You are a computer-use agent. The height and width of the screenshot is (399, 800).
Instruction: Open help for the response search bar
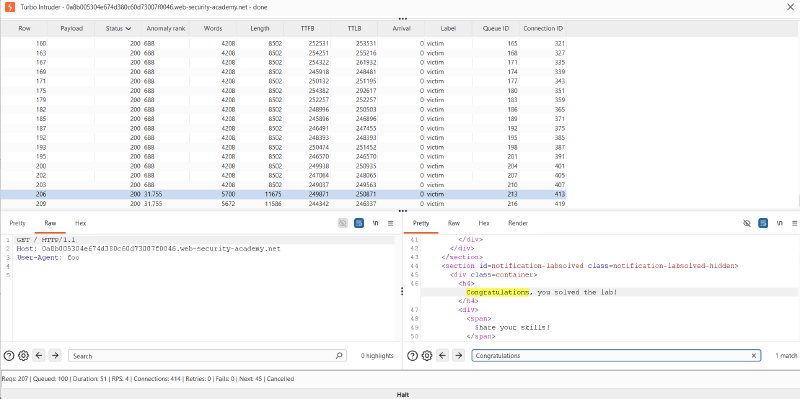point(412,356)
